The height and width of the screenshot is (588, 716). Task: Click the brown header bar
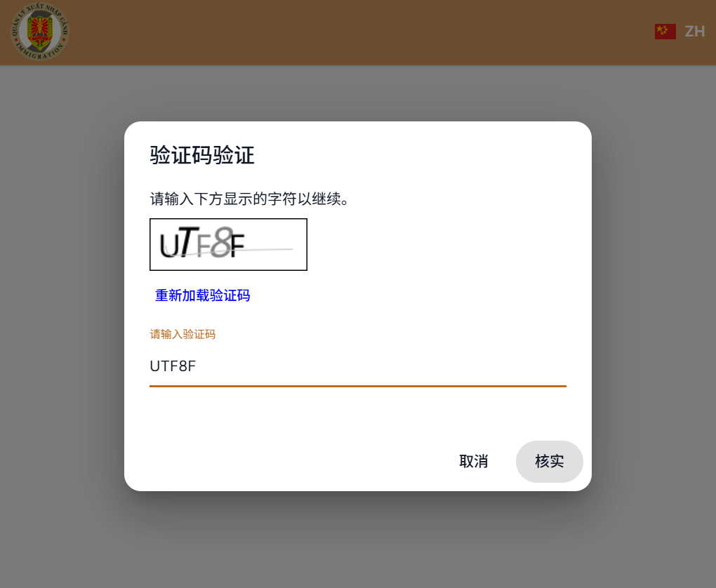pos(357,32)
